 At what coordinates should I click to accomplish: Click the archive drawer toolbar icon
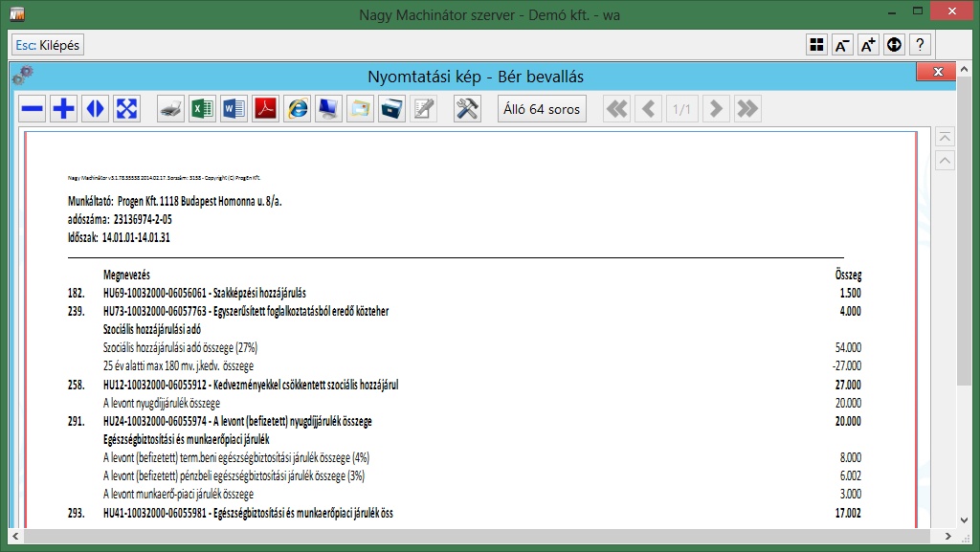[x=391, y=109]
